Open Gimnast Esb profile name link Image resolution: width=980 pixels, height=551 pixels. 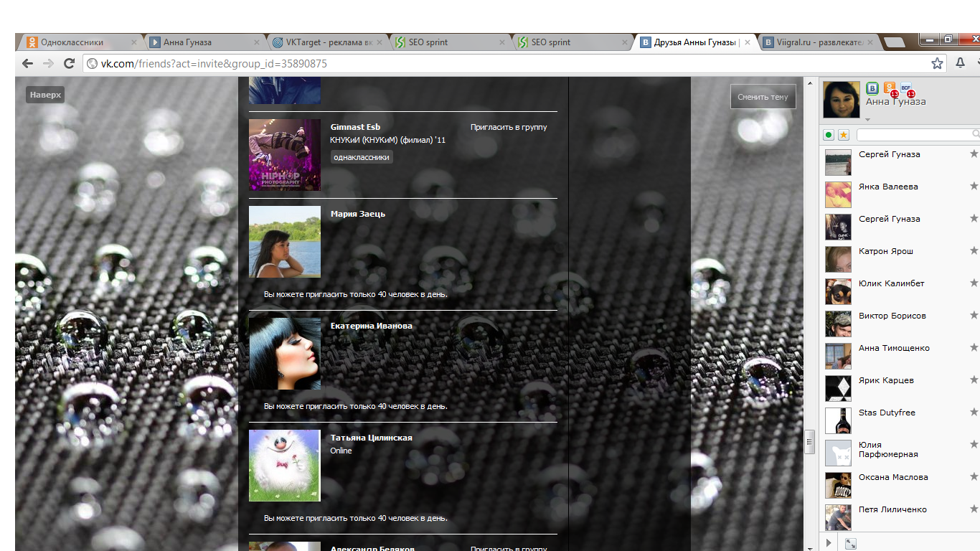coord(355,127)
